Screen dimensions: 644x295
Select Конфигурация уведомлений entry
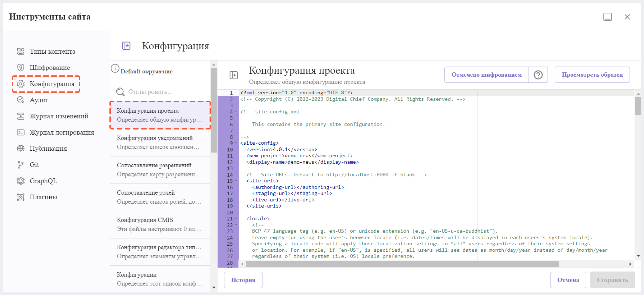coord(160,143)
